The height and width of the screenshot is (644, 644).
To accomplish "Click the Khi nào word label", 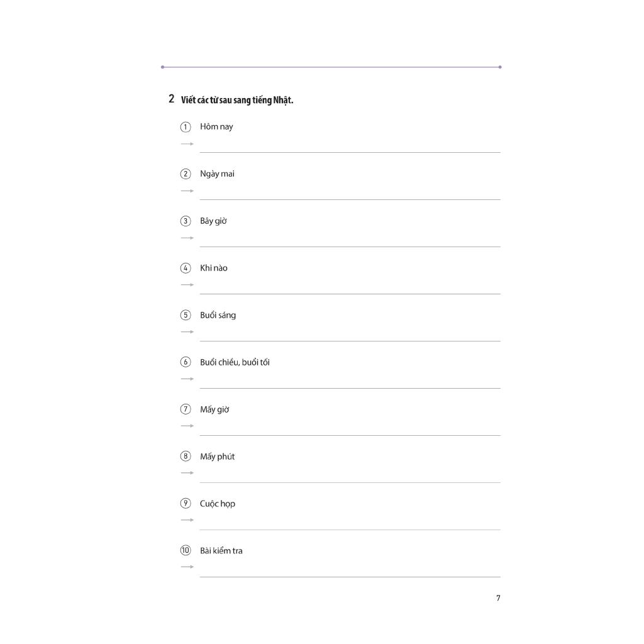I will pyautogui.click(x=214, y=268).
